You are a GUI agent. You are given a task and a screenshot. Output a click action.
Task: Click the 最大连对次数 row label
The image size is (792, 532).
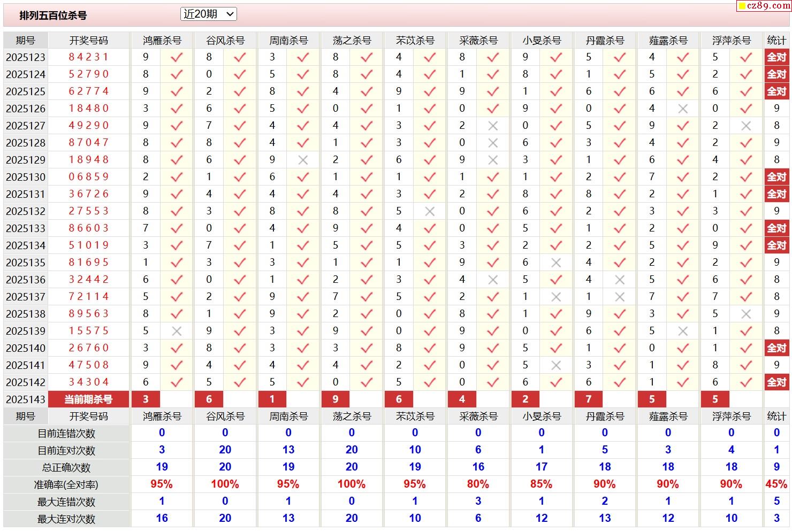(x=66, y=519)
